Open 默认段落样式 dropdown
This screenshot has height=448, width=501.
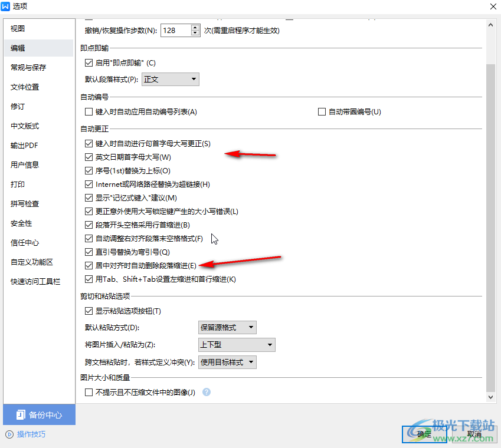(170, 79)
